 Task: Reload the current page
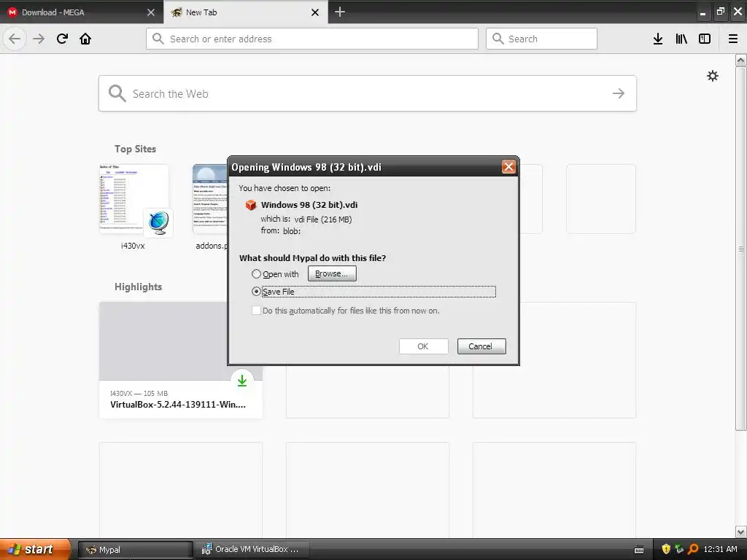(62, 39)
